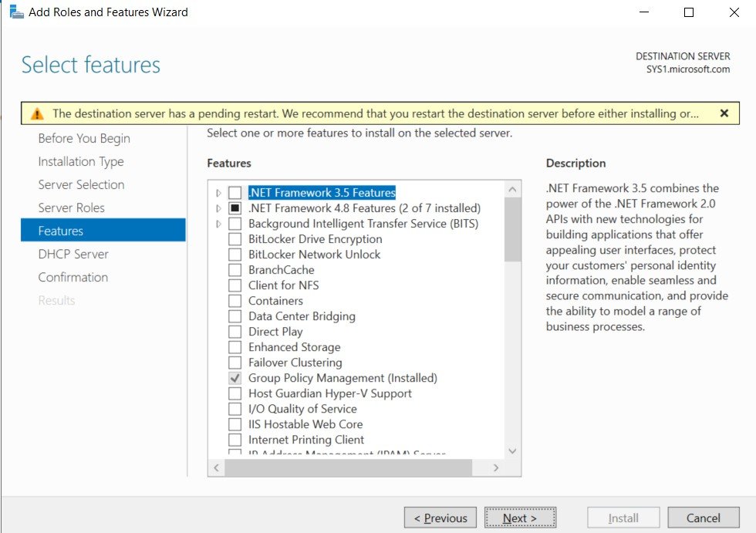Open the DHCP Server step
The image size is (756, 533).
pos(73,254)
